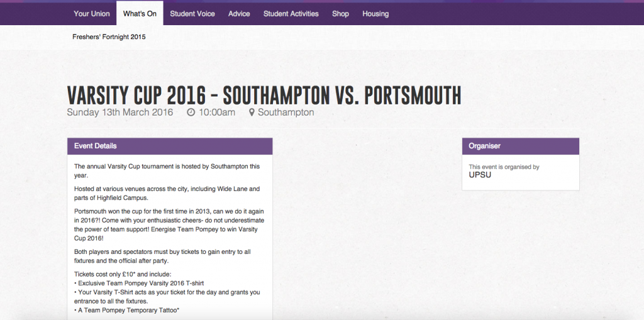Click the Southampton location text

[x=286, y=113]
